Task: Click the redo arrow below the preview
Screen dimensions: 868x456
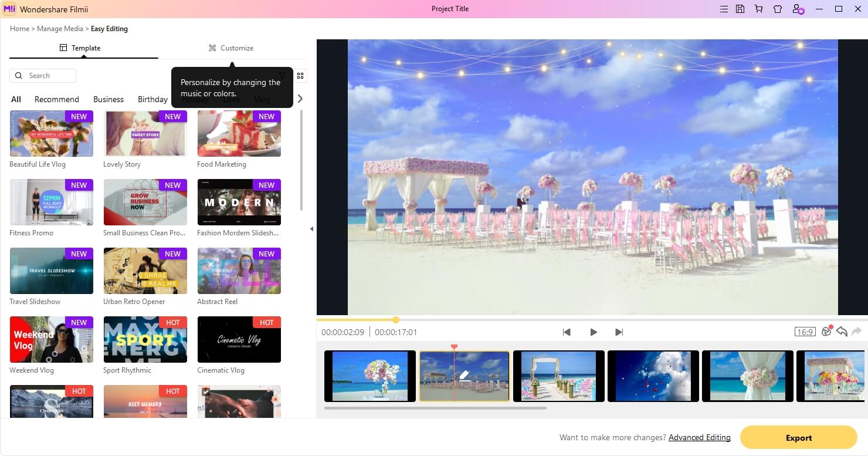Action: (x=857, y=332)
